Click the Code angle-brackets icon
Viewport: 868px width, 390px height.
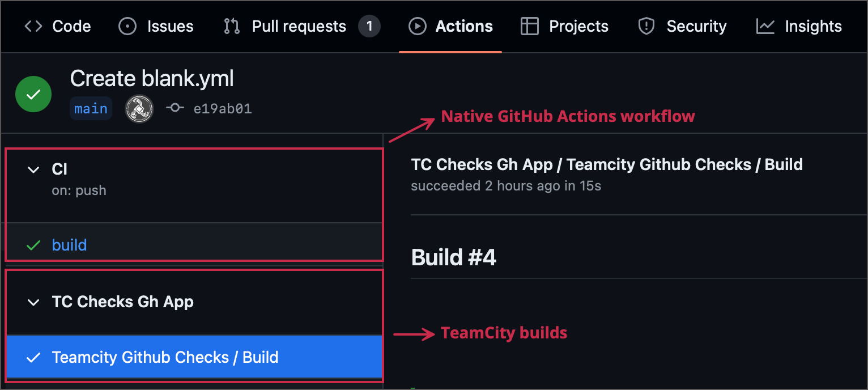(x=32, y=26)
